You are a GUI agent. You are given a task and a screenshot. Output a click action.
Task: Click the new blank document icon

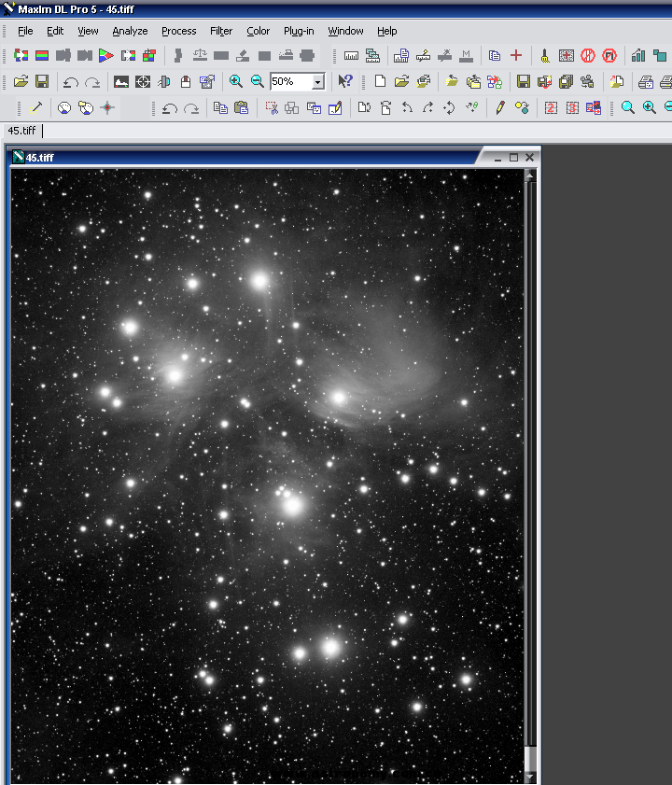[380, 82]
